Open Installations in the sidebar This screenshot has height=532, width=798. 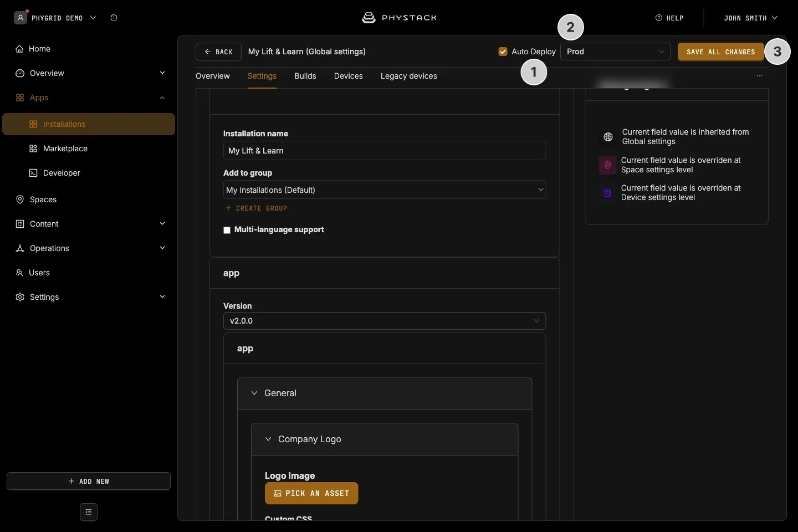(x=89, y=124)
